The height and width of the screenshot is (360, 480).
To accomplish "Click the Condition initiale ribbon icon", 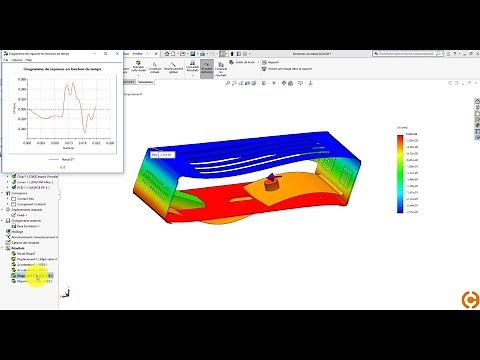I will (x=155, y=67).
